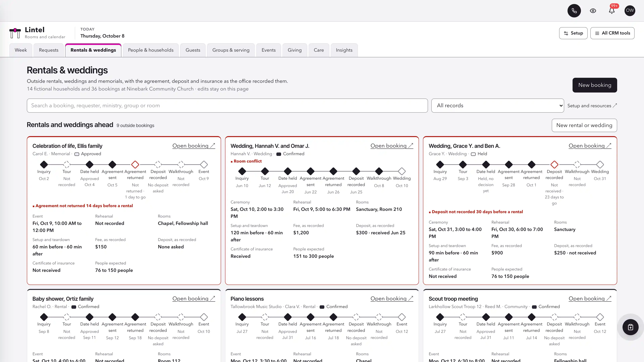Open the OW user avatar
Viewport: 644px width, 362px height.
coord(630,11)
